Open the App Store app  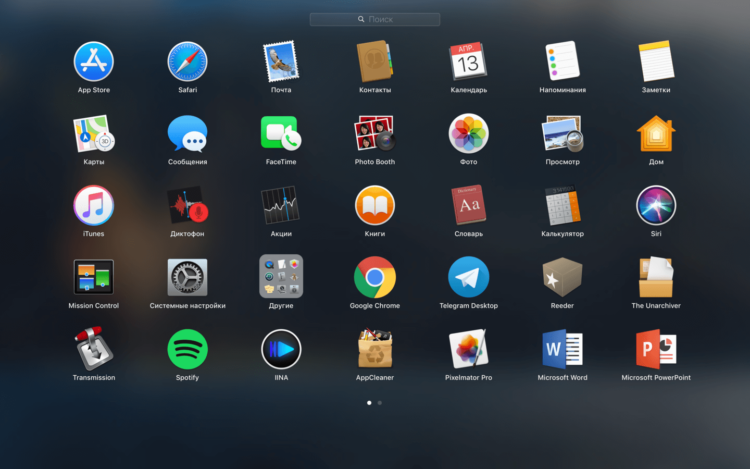pyautogui.click(x=94, y=62)
